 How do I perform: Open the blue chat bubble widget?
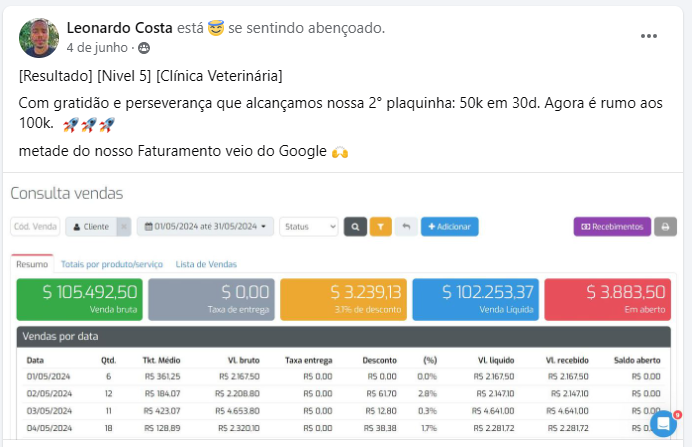(x=663, y=424)
